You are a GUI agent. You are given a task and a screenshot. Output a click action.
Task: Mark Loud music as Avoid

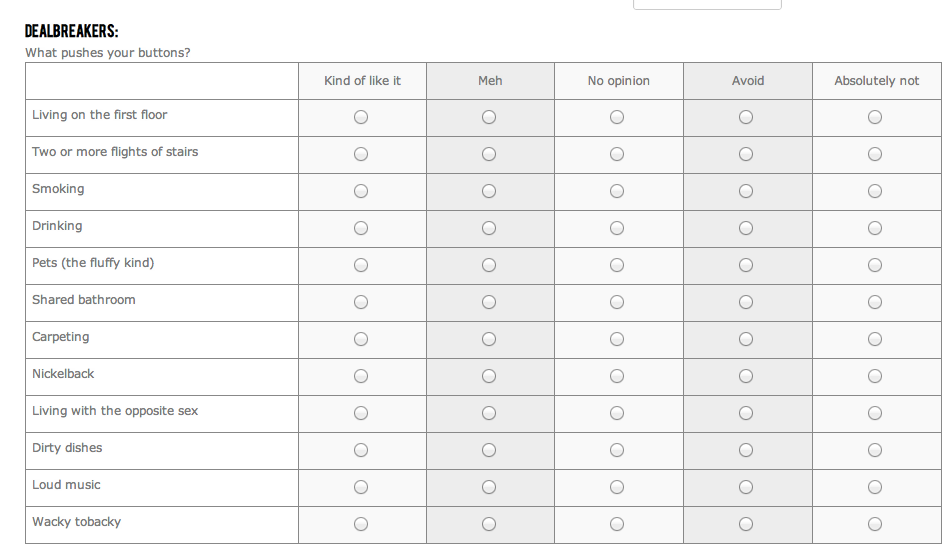pyautogui.click(x=746, y=487)
